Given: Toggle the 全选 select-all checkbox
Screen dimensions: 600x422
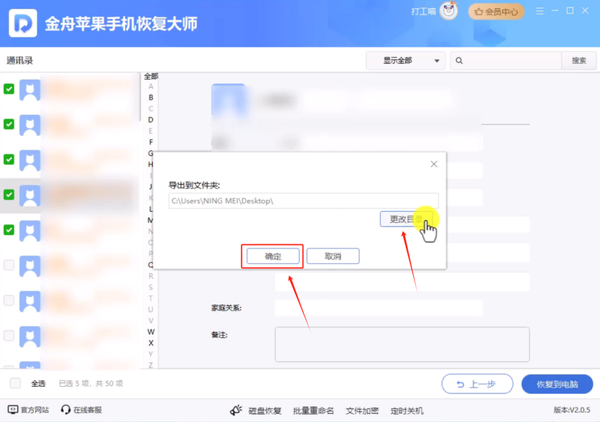Looking at the screenshot, I should (x=15, y=383).
